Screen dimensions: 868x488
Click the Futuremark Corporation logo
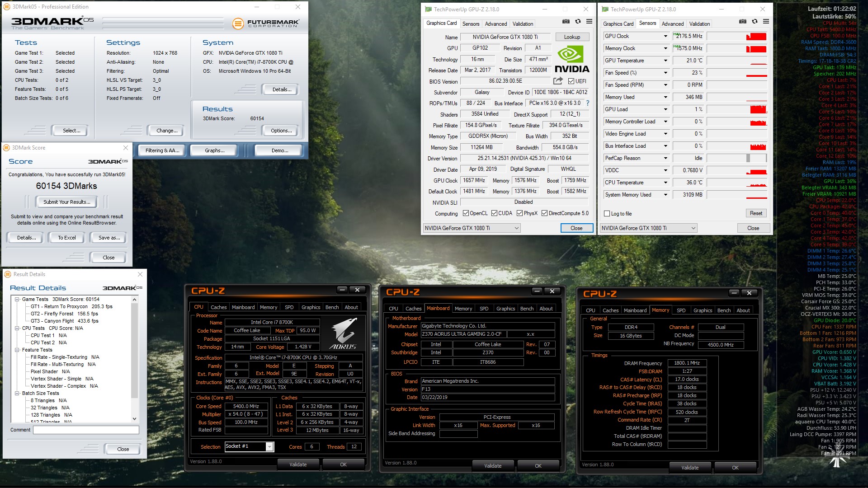(266, 23)
